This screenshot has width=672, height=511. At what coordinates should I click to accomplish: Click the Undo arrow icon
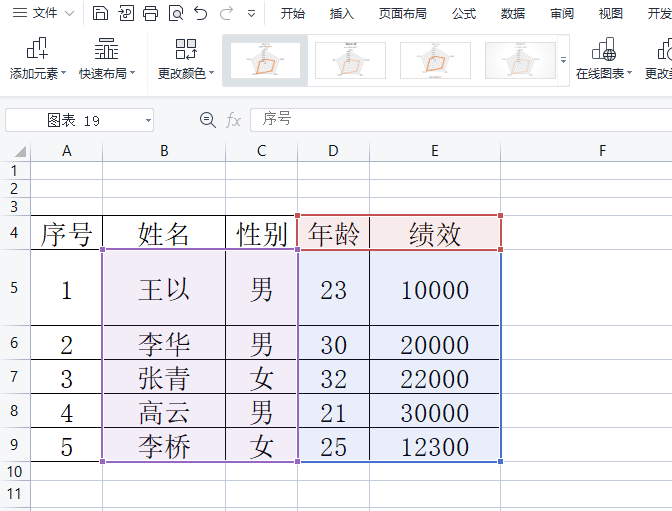click(x=201, y=14)
